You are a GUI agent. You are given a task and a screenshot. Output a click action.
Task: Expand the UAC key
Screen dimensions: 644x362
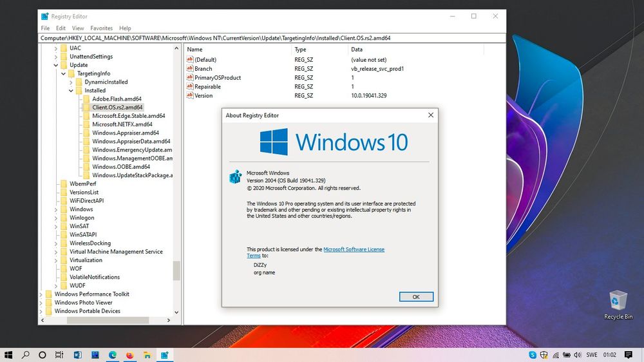point(56,48)
